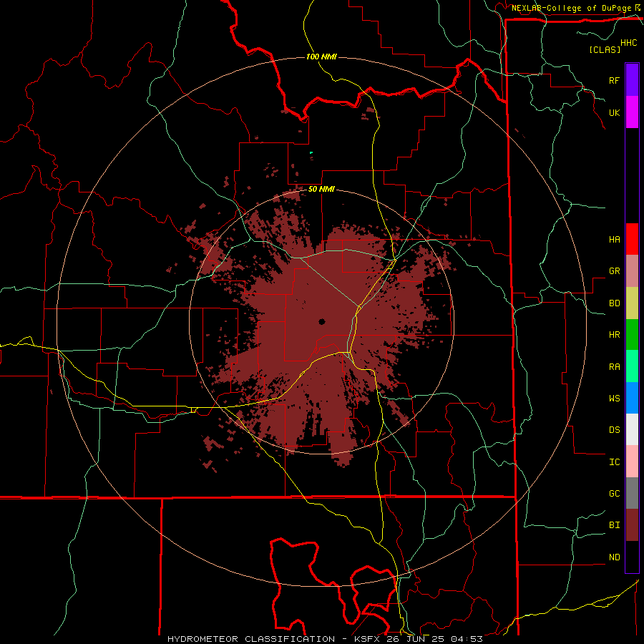Click the brown BI legend swatch
This screenshot has width=644, height=644.
tap(632, 525)
